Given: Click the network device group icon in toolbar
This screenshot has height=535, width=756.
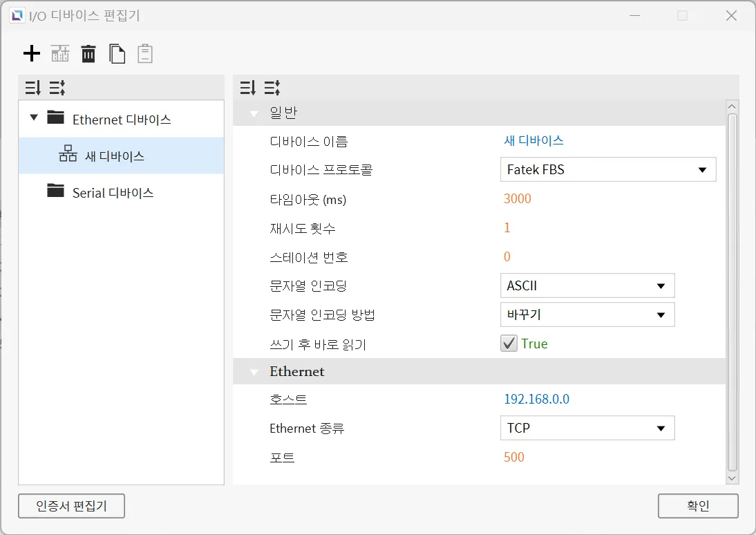Looking at the screenshot, I should (61, 53).
